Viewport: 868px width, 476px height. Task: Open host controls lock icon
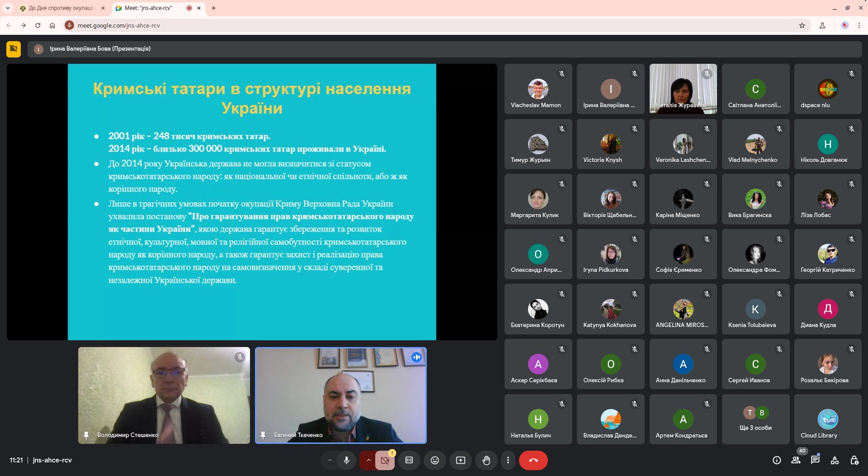click(x=854, y=460)
